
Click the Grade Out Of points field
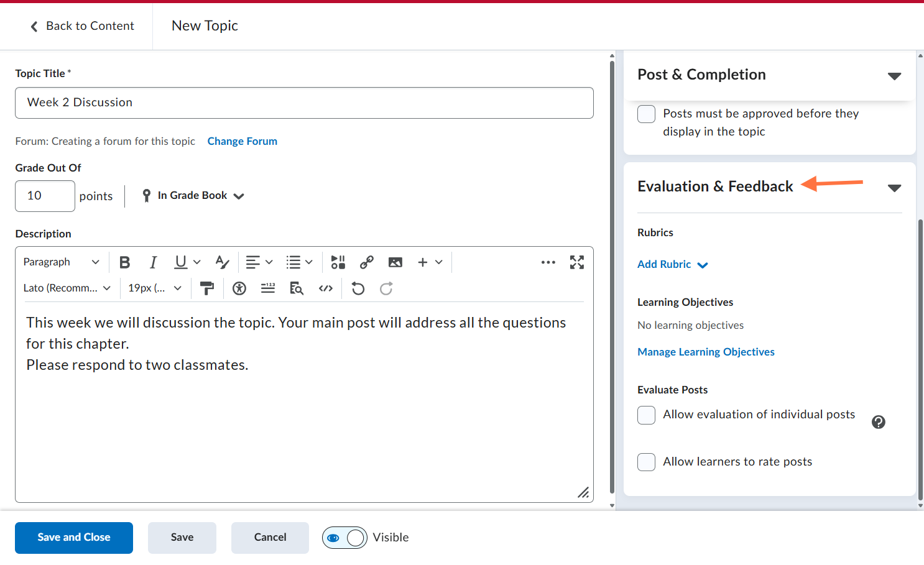click(x=45, y=196)
